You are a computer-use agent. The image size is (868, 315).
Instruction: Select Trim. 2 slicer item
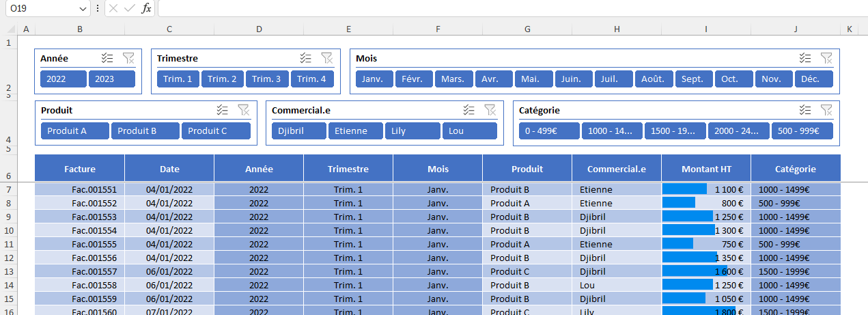click(x=223, y=79)
